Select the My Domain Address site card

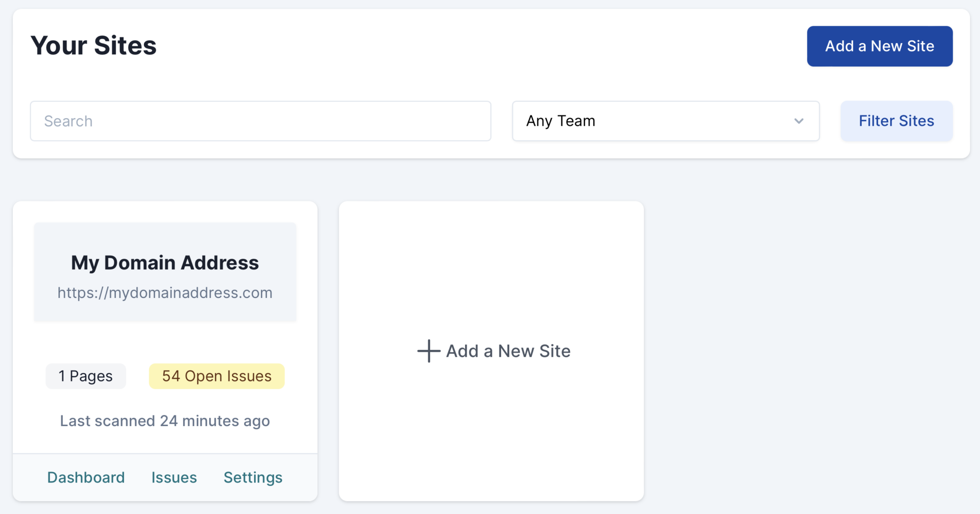tap(165, 335)
